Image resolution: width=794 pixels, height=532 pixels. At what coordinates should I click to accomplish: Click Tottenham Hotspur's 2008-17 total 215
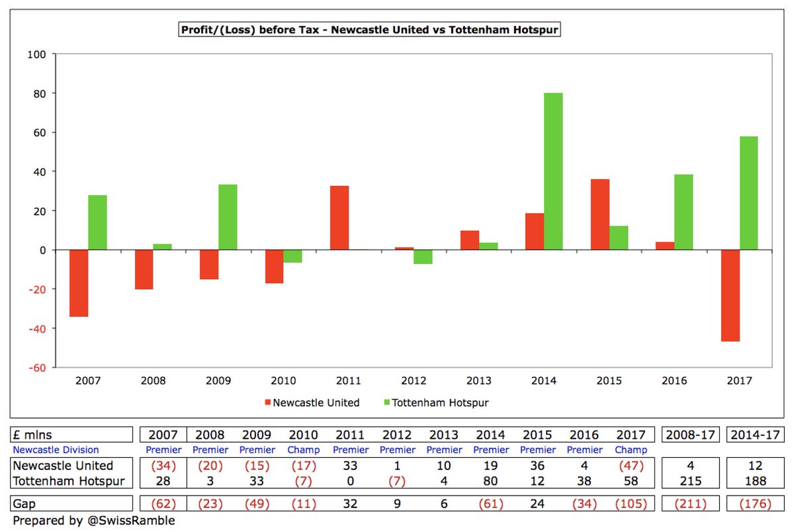692,481
